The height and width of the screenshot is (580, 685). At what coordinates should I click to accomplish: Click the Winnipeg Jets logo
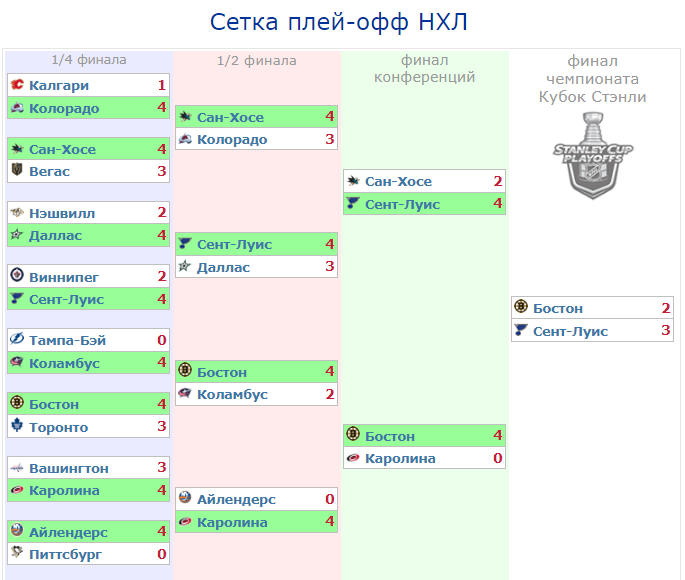(x=17, y=276)
